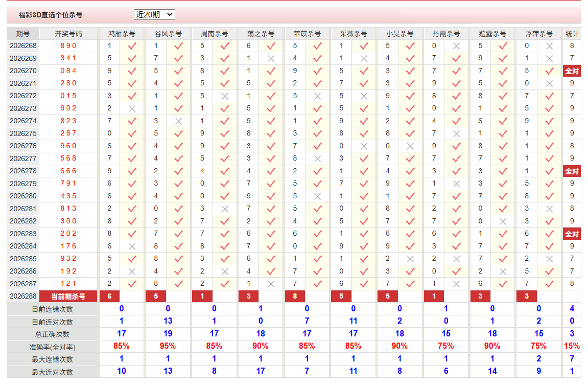Click the 采薇杀号 column header
The height and width of the screenshot is (386, 588).
tap(353, 34)
